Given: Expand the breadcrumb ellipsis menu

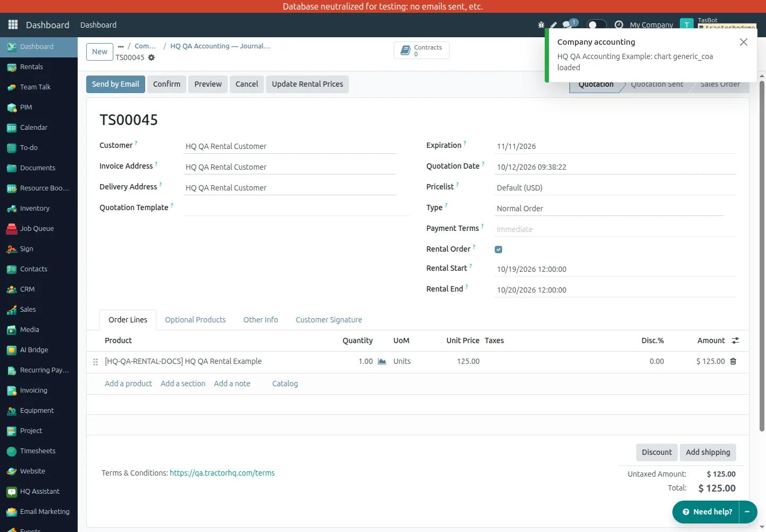Looking at the screenshot, I should [x=121, y=46].
